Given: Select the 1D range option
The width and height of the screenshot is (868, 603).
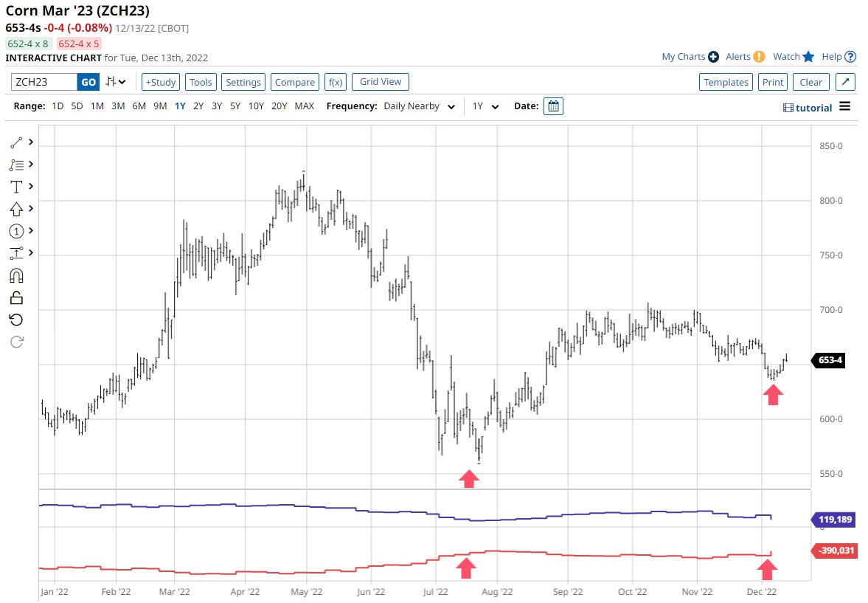Looking at the screenshot, I should pos(58,106).
